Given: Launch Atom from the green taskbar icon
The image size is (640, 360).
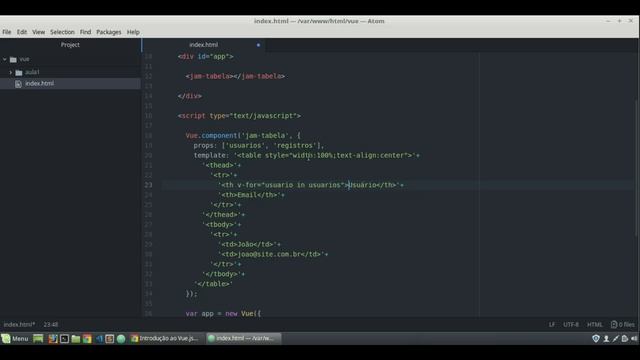Looking at the screenshot, I should pos(121,338).
